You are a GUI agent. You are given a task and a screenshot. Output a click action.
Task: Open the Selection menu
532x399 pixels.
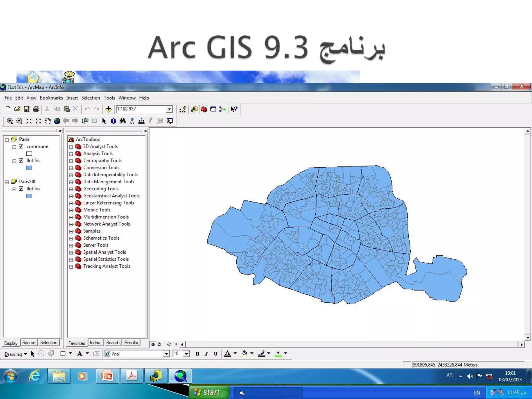90,98
